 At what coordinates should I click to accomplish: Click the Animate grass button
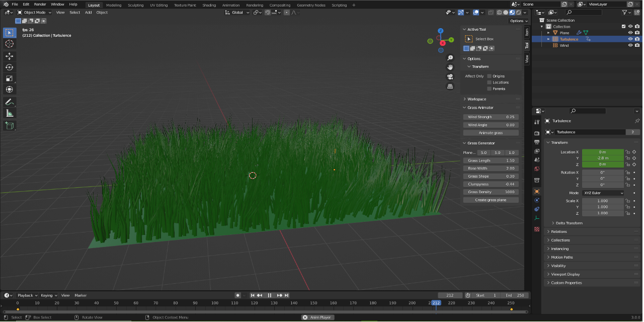[x=491, y=133]
